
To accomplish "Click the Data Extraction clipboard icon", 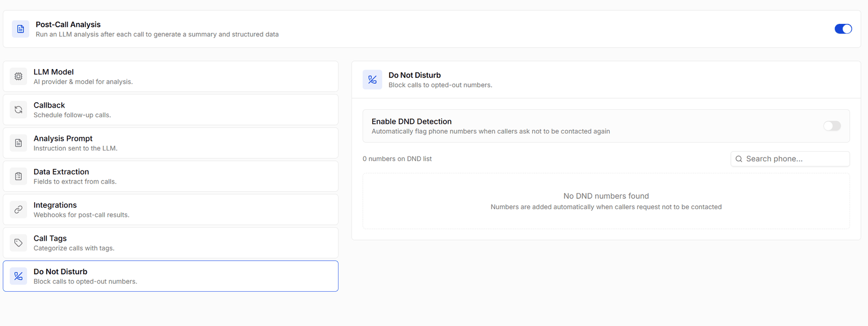I will coord(18,176).
